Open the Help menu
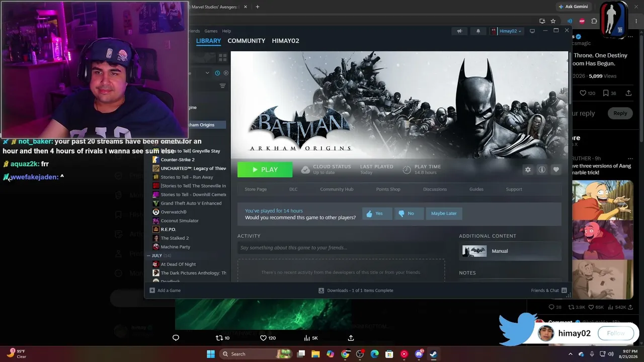This screenshot has width=644, height=362. coord(226,31)
